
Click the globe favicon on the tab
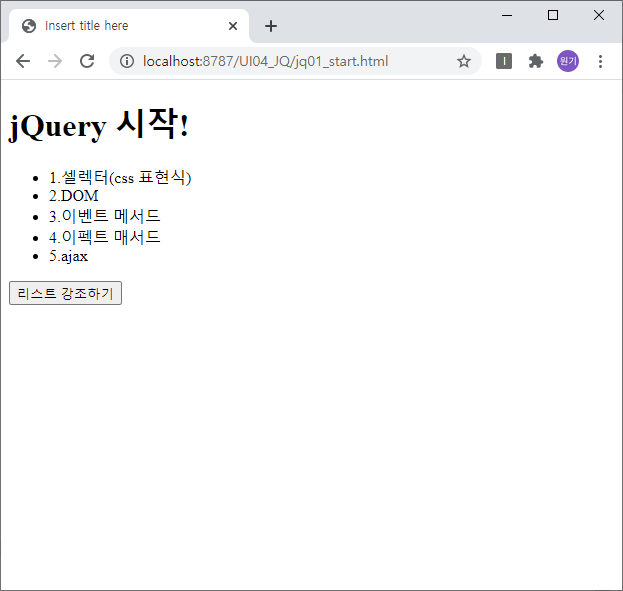29,26
